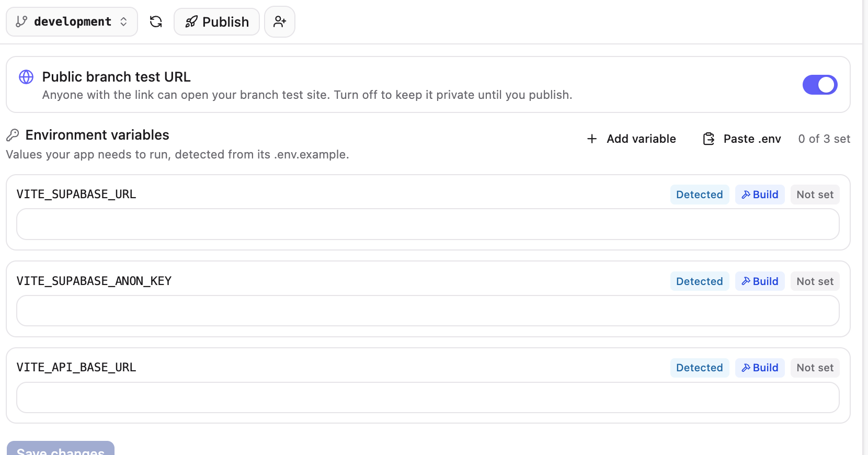Click Build badge for VITE_API_BASE_URL
Viewport: 868px width, 455px height.
[760, 368]
